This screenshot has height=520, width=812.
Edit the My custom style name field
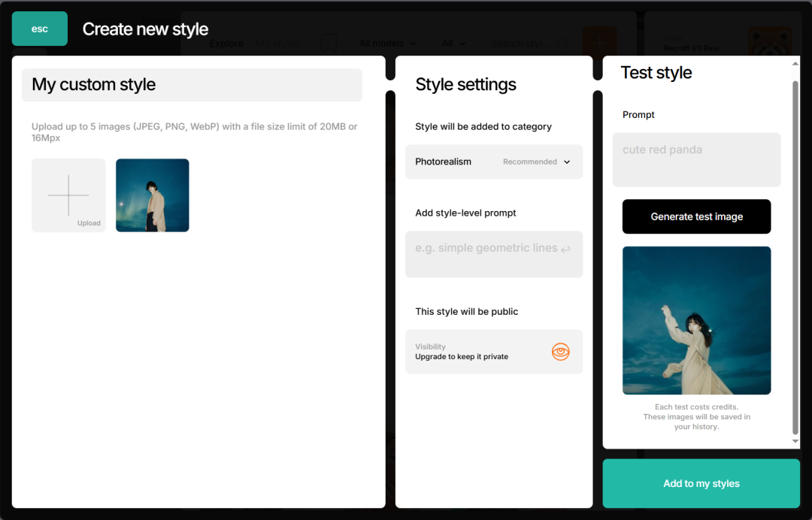[192, 85]
